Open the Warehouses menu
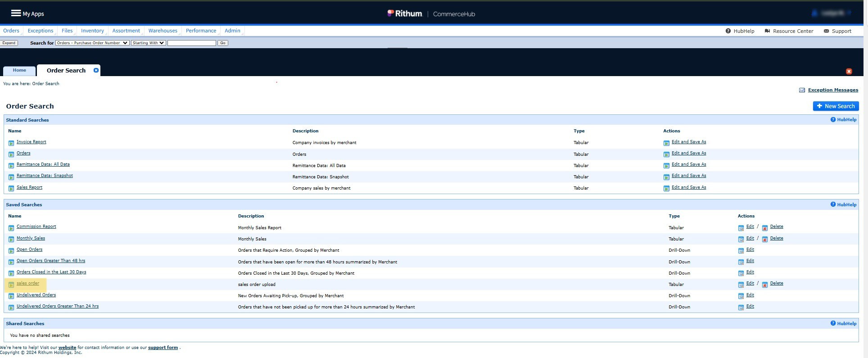 [163, 31]
